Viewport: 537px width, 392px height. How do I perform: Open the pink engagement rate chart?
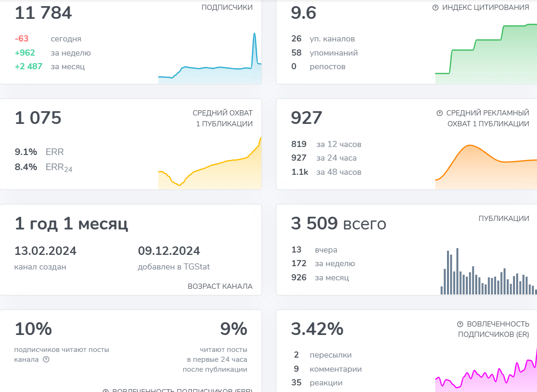click(486, 370)
